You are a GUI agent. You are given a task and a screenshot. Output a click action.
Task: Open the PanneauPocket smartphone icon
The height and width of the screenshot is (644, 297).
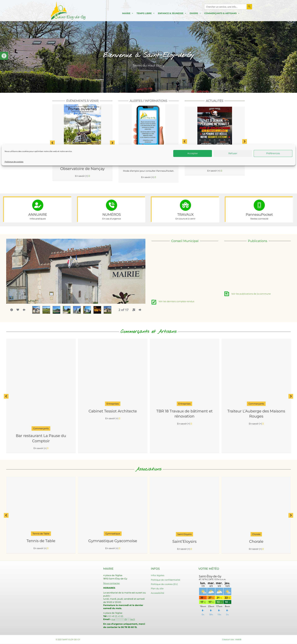[259, 205]
